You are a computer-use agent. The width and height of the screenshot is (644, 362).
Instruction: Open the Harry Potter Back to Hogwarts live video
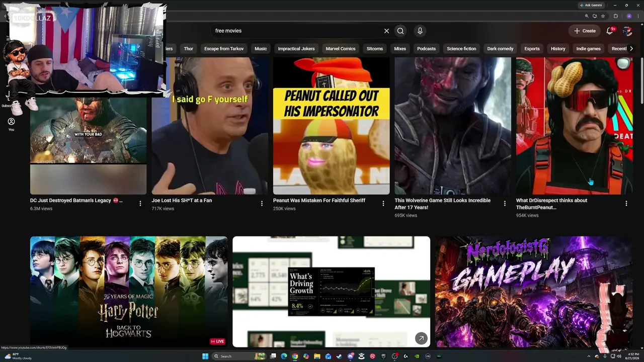pos(129,292)
